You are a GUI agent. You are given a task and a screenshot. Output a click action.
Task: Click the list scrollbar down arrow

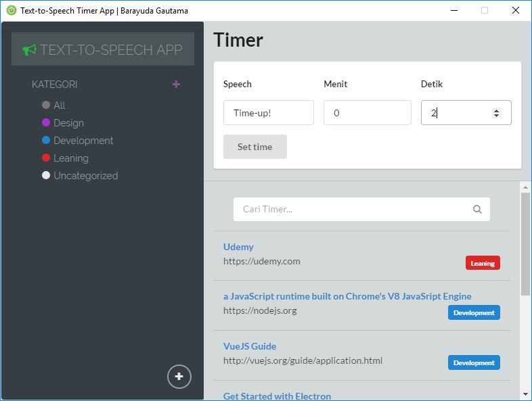pos(525,394)
